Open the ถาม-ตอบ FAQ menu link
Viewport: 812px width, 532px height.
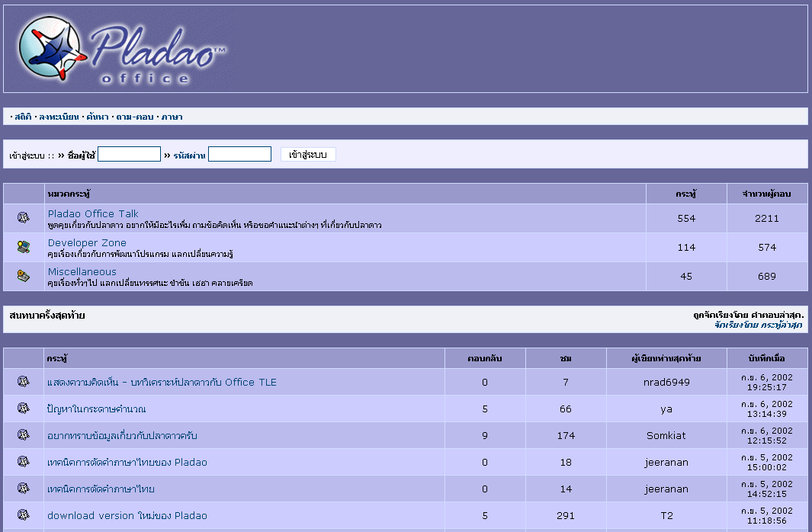(x=135, y=117)
